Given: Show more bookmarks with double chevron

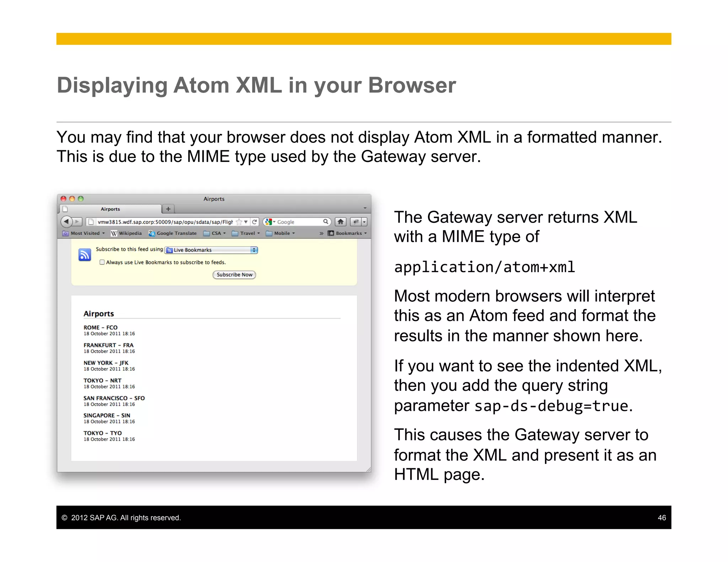Looking at the screenshot, I should [x=321, y=233].
